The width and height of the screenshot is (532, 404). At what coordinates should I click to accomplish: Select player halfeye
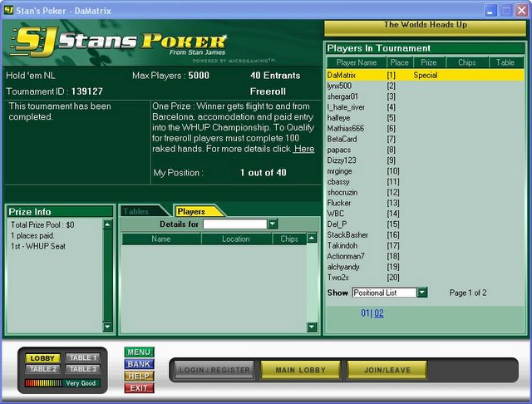click(x=425, y=118)
